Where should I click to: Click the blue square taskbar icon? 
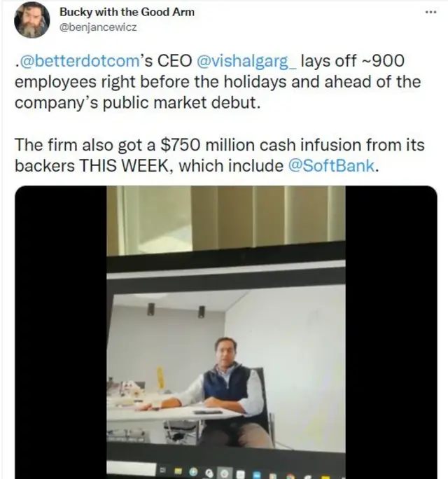coord(257,475)
